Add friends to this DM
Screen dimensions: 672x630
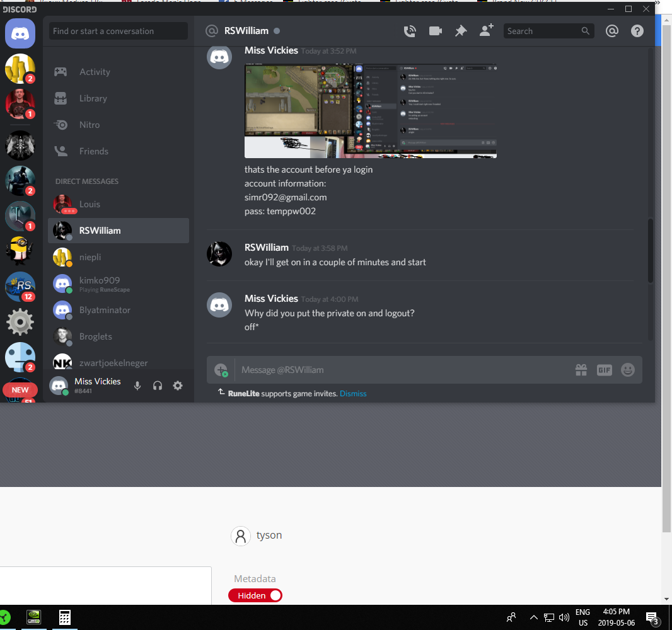tap(487, 30)
